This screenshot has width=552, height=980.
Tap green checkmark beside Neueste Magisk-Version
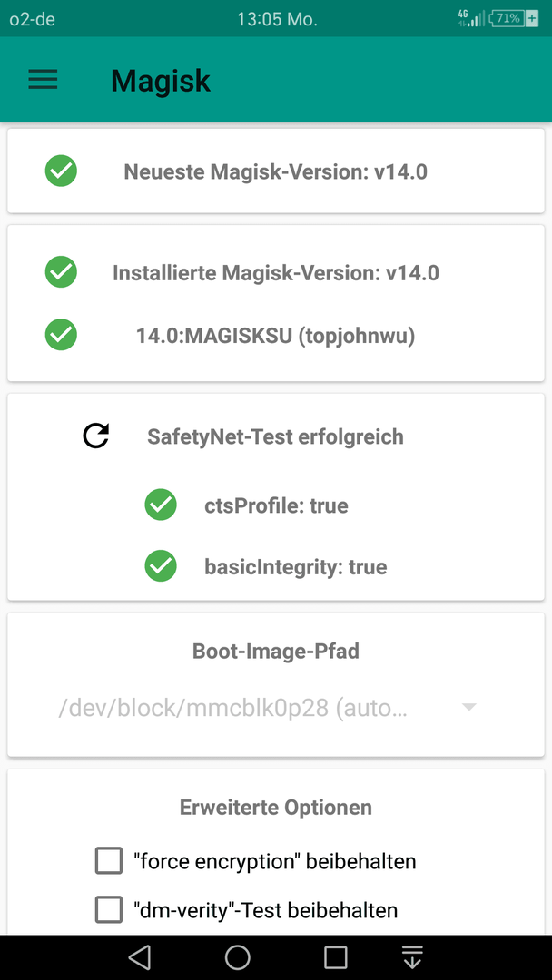coord(61,171)
